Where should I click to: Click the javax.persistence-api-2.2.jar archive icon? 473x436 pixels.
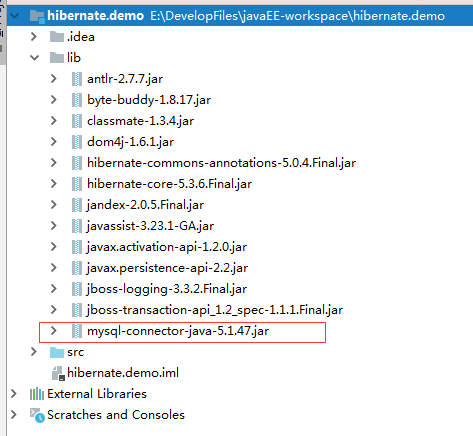(x=77, y=268)
